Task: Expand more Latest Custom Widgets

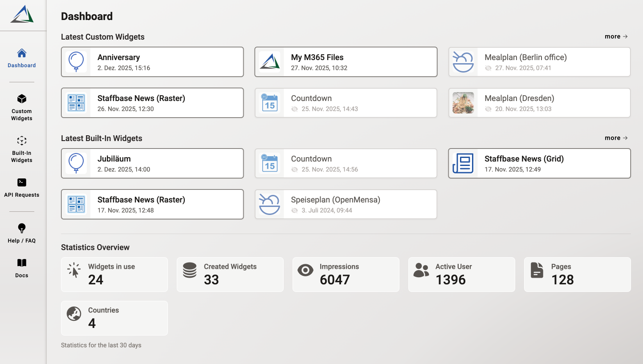Action: tap(616, 36)
